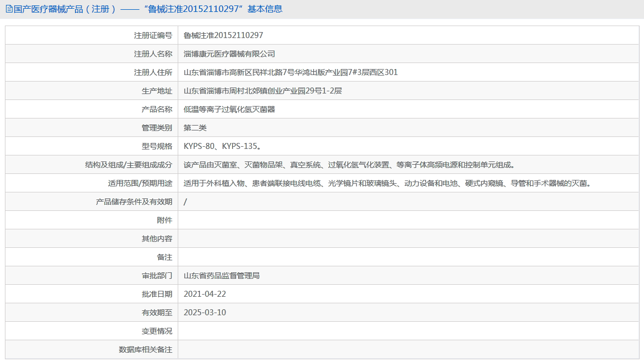Click the document icon in the page header
The height and width of the screenshot is (362, 644).
[x=8, y=9]
